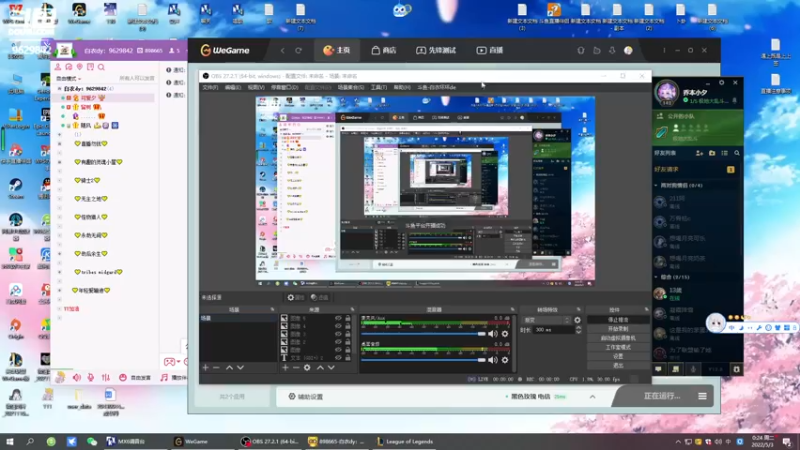The height and width of the screenshot is (450, 800).
Task: Click the OBS 启动虚拟摄像机 button
Action: pyautogui.click(x=618, y=338)
